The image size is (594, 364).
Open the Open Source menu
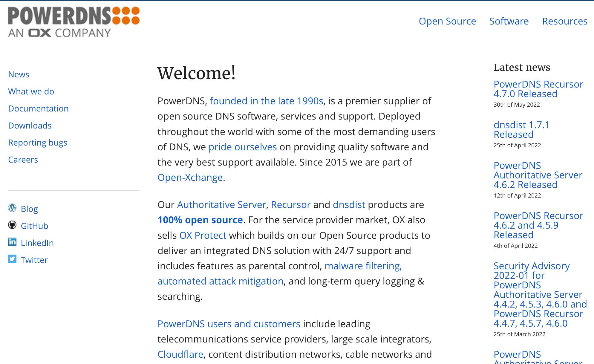(447, 21)
